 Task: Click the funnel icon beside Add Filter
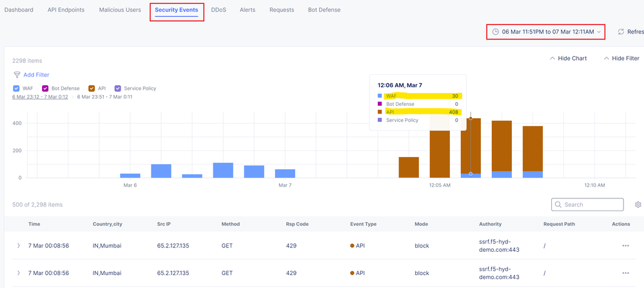pos(16,75)
